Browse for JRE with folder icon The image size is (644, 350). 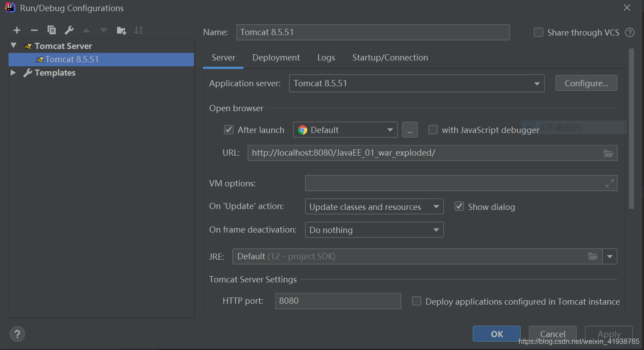[593, 256]
